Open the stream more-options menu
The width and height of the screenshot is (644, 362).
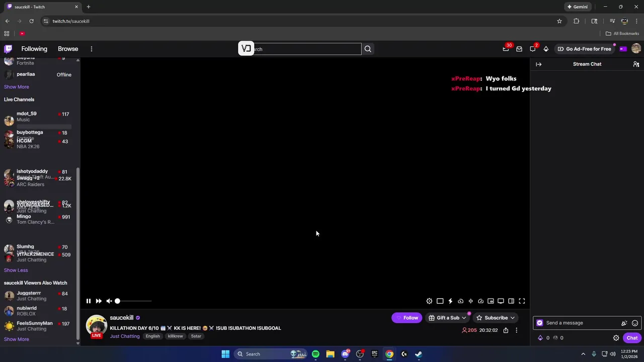click(516, 330)
